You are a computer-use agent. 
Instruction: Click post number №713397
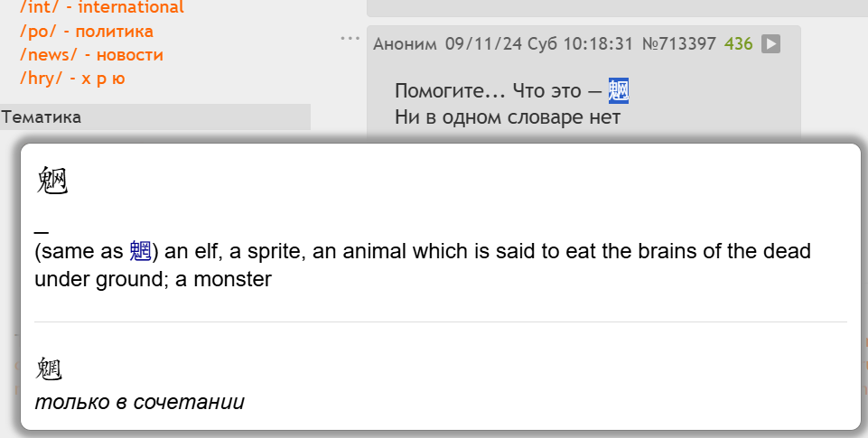pos(679,43)
